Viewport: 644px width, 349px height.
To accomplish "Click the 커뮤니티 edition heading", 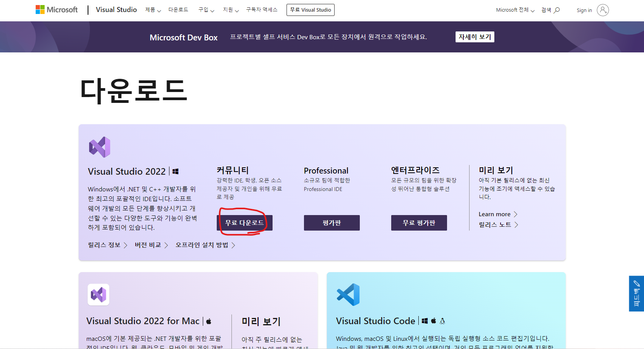I will pyautogui.click(x=233, y=170).
